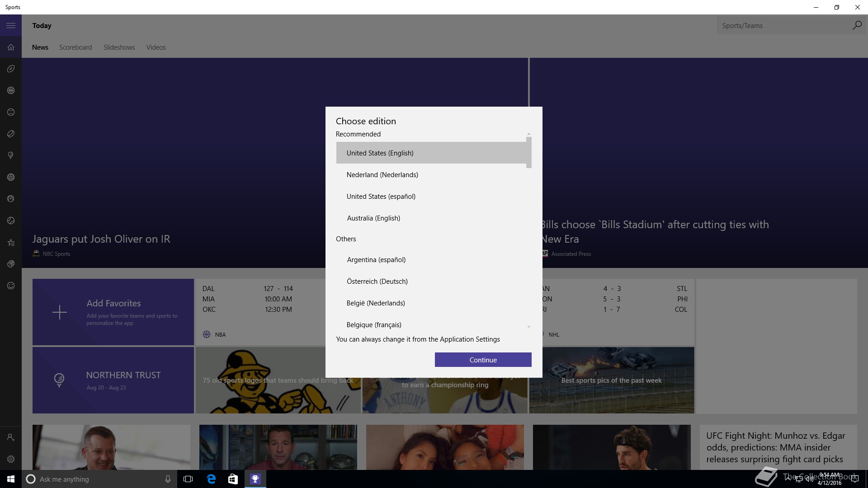868x488 pixels.
Task: Open the Settings gear in sidebar
Action: [x=11, y=459]
